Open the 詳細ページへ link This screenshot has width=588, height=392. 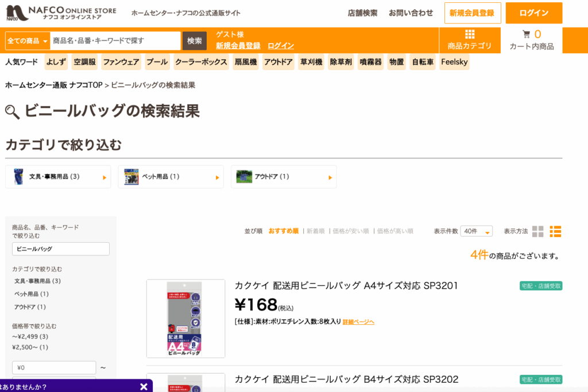pos(358,322)
